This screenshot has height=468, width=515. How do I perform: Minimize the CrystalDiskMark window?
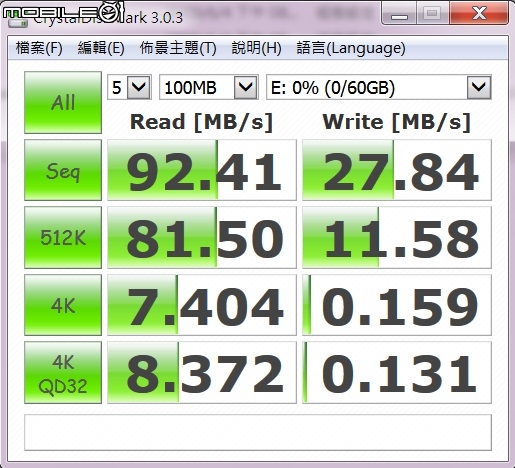399,13
